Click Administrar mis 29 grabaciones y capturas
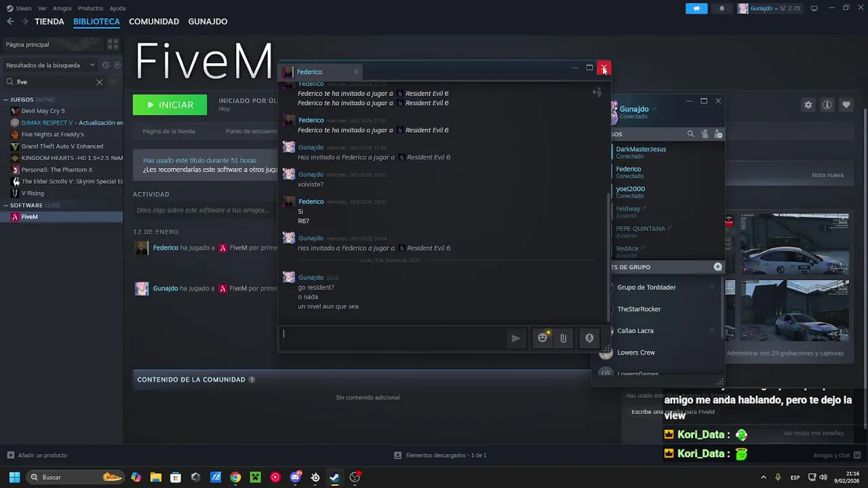 tap(785, 353)
